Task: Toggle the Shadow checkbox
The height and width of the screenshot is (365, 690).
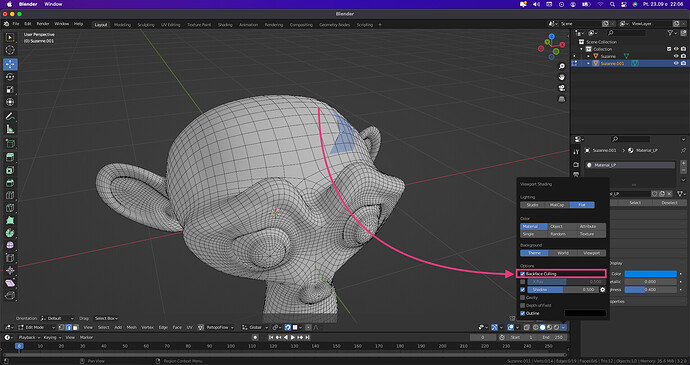Action: 522,290
